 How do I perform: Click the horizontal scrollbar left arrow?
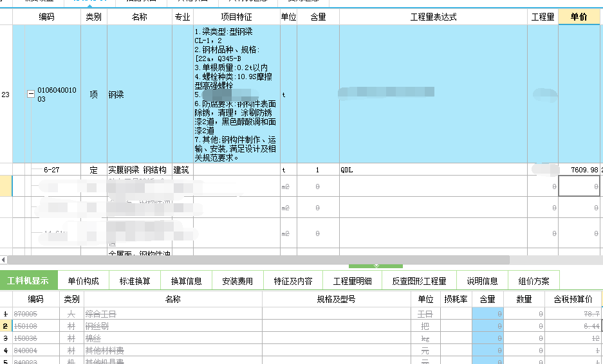point(3,260)
